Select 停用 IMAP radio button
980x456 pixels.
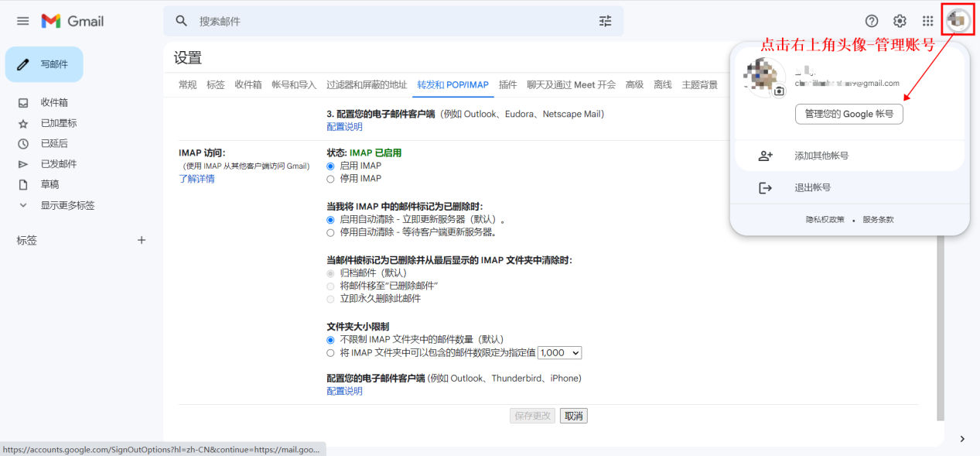point(331,179)
